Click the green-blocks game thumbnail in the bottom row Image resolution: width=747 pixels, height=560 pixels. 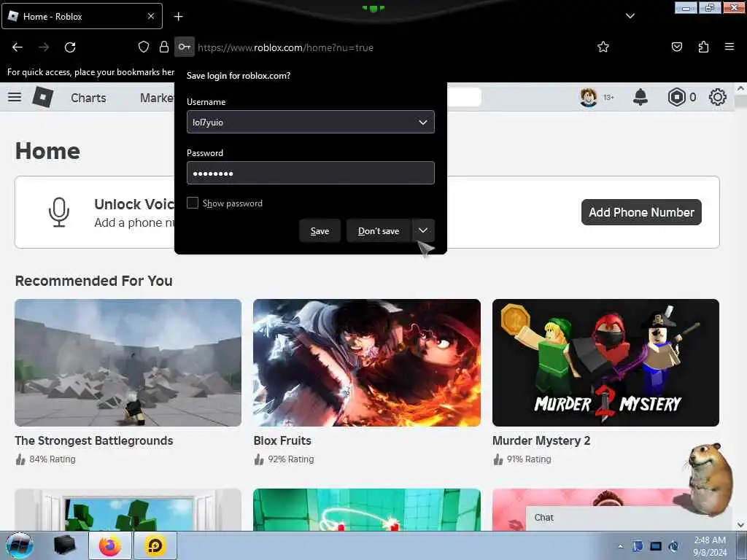coord(128,510)
